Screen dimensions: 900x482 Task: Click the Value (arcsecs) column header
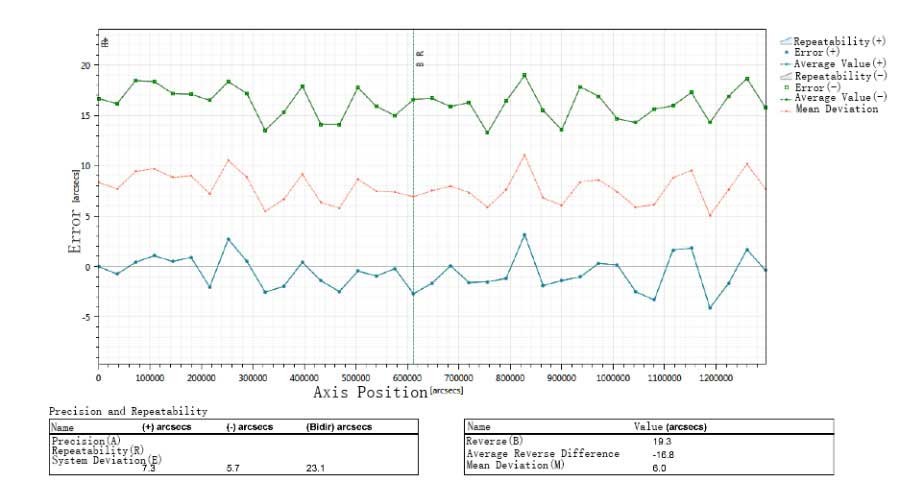(x=671, y=427)
